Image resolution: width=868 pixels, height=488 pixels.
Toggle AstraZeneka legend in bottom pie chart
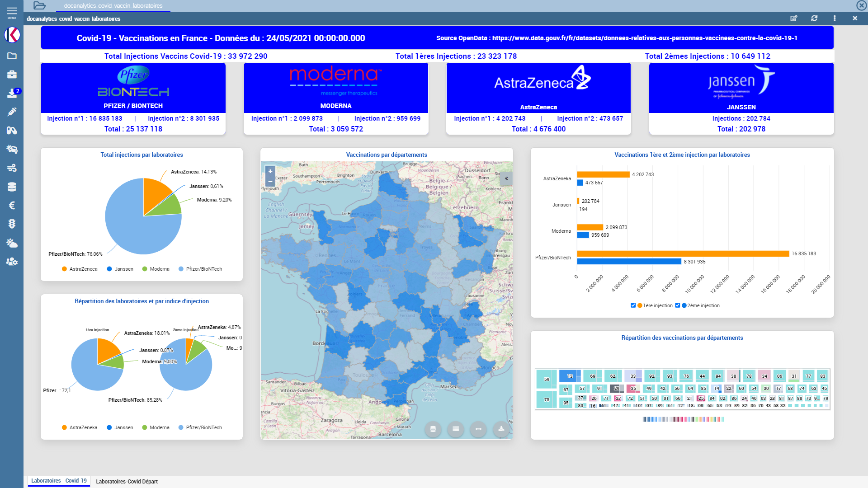pyautogui.click(x=80, y=427)
